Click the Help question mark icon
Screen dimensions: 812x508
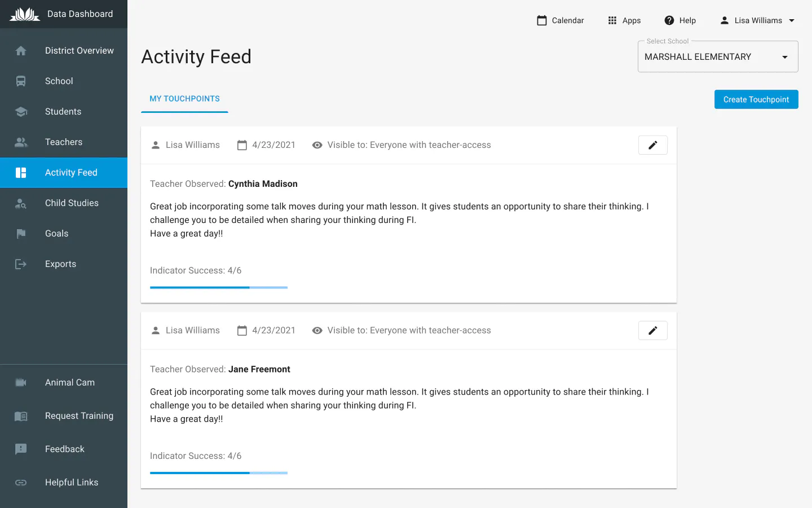click(669, 20)
